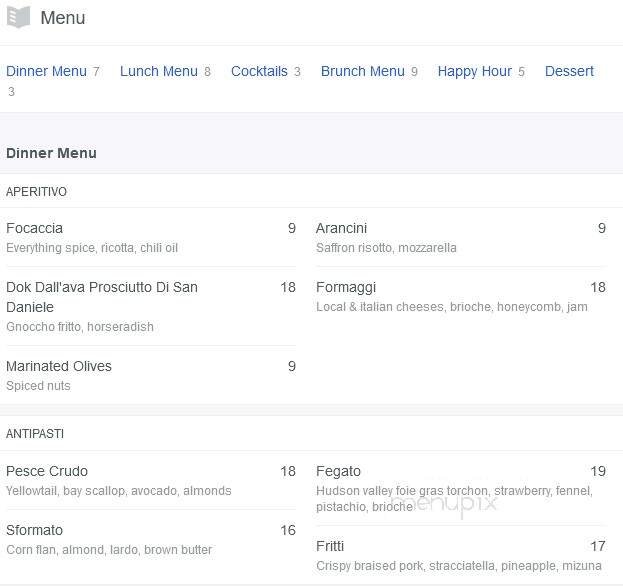Screen dimensions: 623x586
Task: Click the Antipasti section label
Action: (35, 434)
